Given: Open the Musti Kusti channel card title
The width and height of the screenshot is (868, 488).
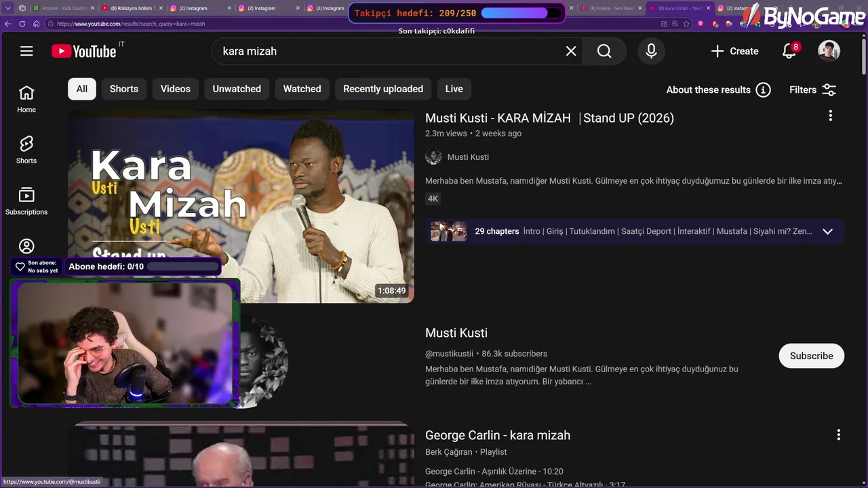Looking at the screenshot, I should tap(456, 333).
